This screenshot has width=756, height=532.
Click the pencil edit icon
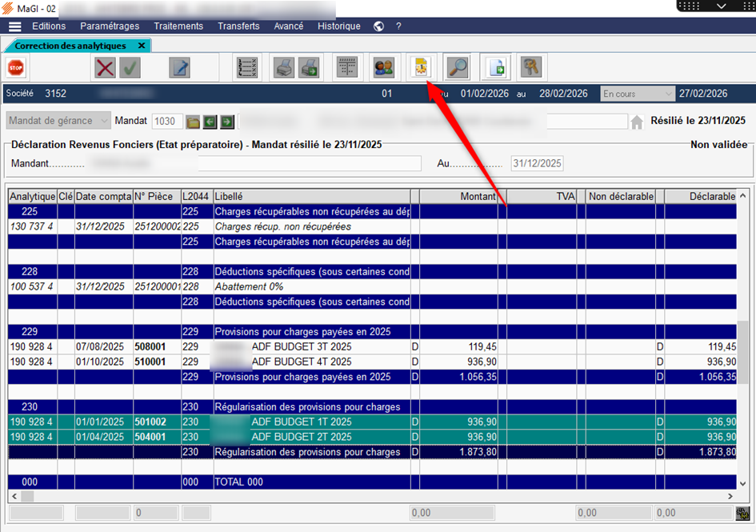[179, 68]
